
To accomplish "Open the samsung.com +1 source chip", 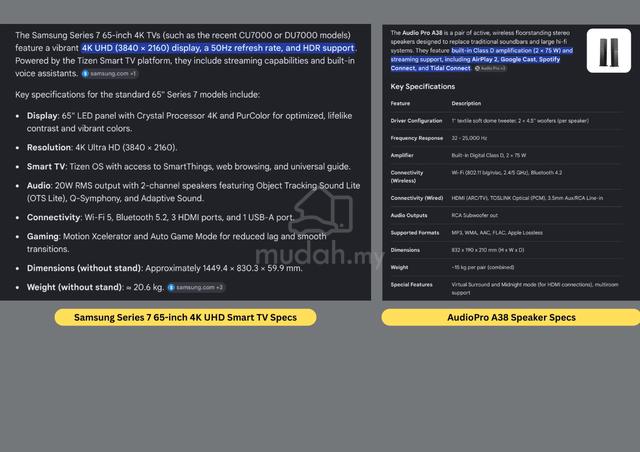I will [x=109, y=74].
